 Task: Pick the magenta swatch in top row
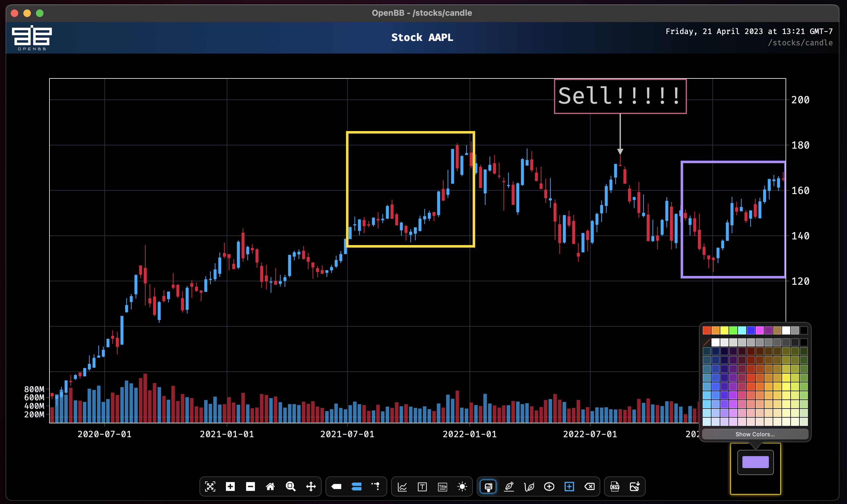tap(760, 330)
